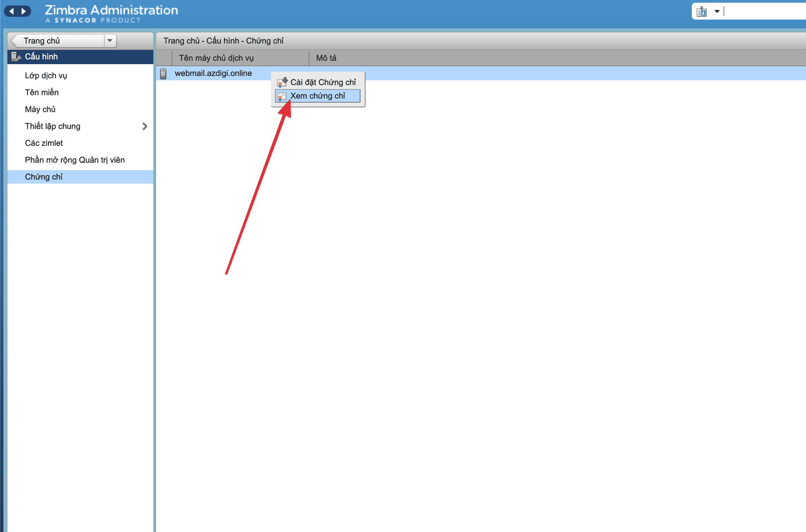Open the Trang chủ dropdown arrow
Screen dimensions: 806x532
pos(110,41)
